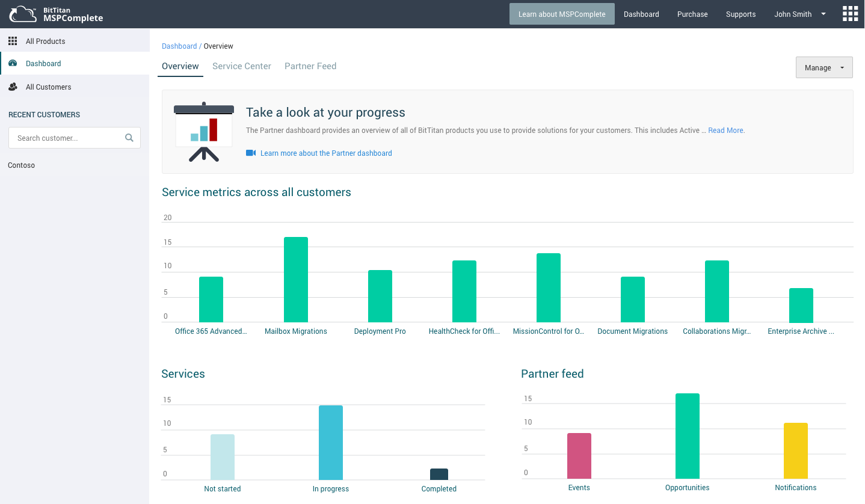Screen dimensions: 865x504
Task: Click the Dashboard gauge icon in sidebar
Action: (13, 63)
